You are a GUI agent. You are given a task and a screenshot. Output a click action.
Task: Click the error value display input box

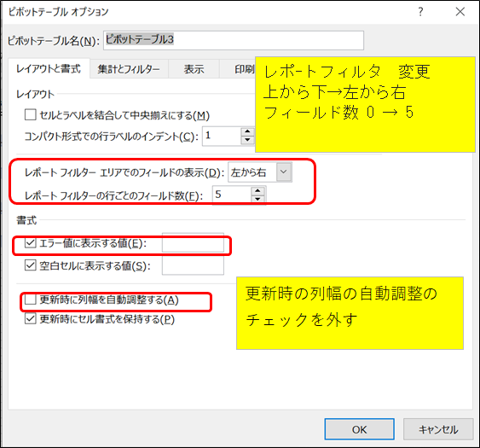click(193, 243)
